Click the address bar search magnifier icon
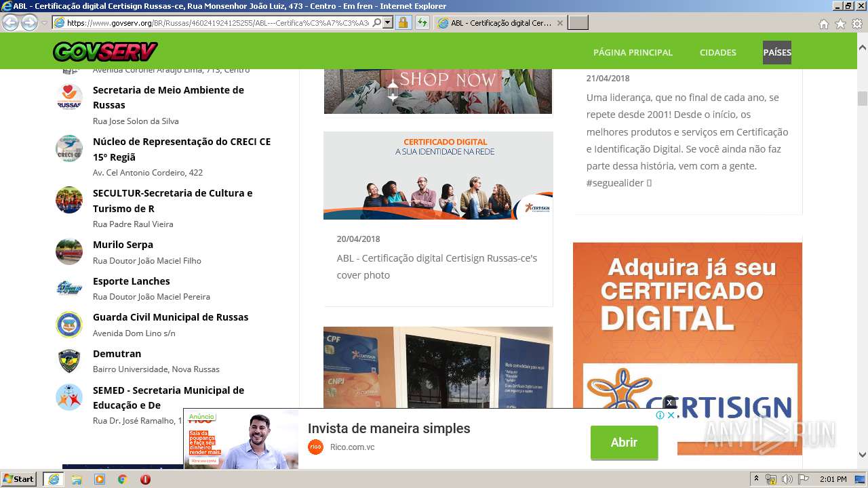Screen dimensions: 868x488 point(377,22)
